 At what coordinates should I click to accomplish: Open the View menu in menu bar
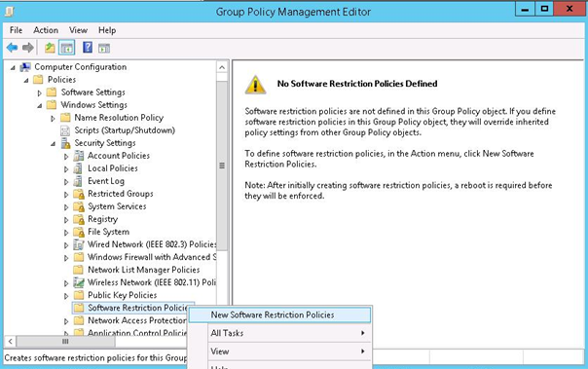[78, 30]
